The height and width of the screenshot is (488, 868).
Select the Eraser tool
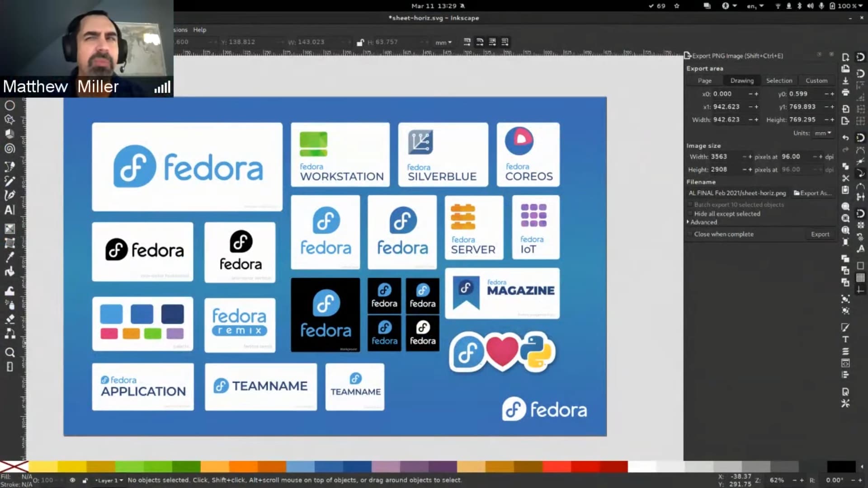pyautogui.click(x=9, y=319)
